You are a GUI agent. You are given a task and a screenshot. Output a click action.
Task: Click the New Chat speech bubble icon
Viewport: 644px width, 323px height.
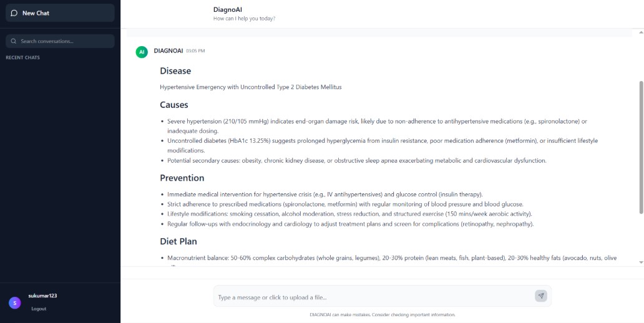tap(14, 13)
